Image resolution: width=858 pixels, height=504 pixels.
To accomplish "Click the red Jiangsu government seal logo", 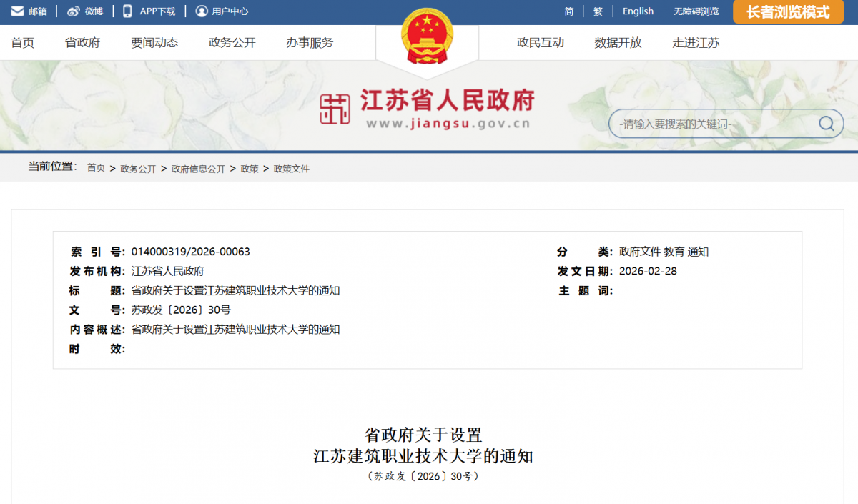I will tap(335, 109).
